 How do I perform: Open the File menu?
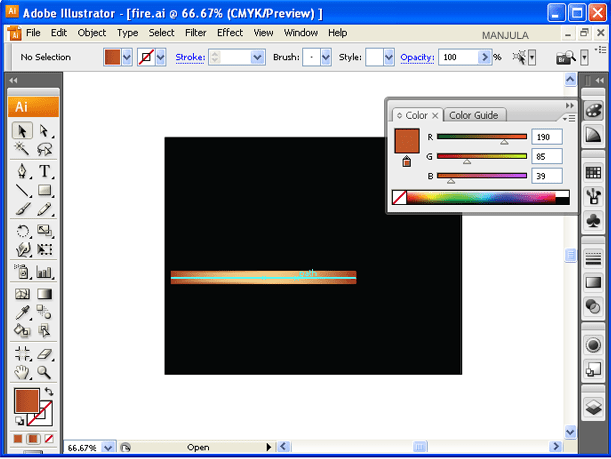(x=33, y=33)
